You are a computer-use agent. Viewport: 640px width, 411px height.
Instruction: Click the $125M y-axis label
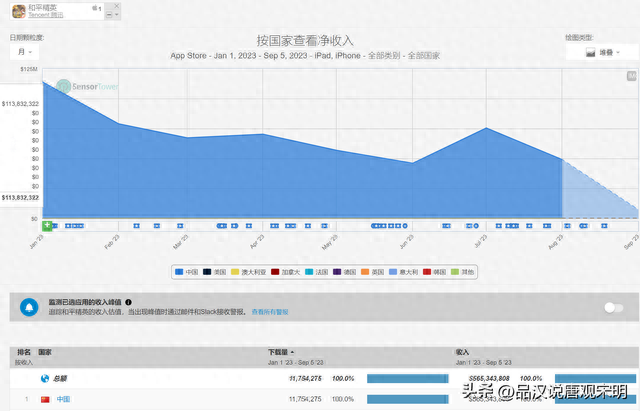coord(29,69)
